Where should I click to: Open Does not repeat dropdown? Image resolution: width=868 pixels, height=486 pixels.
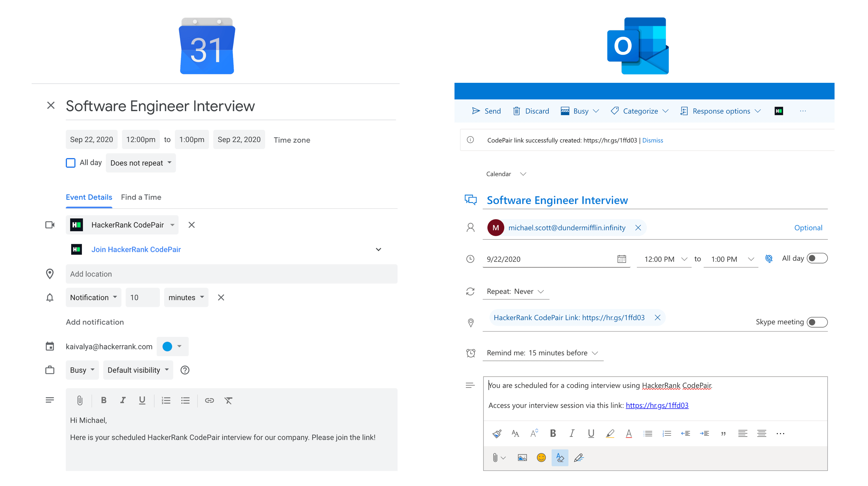click(141, 163)
